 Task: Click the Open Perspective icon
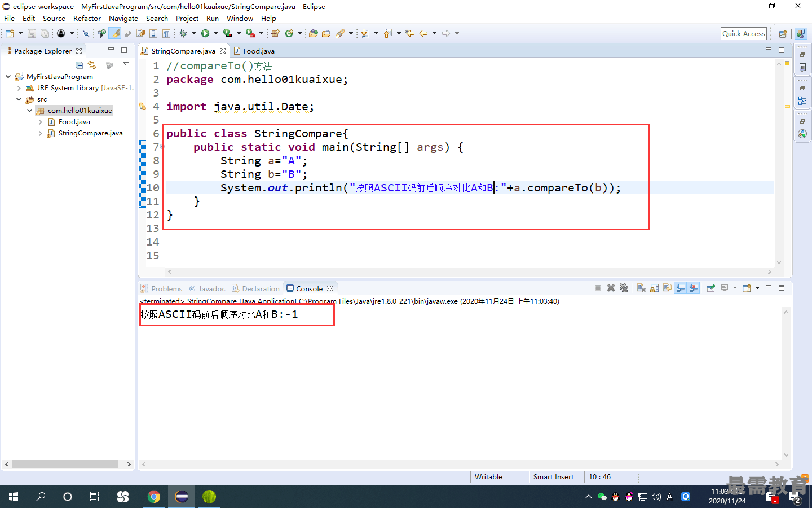783,34
